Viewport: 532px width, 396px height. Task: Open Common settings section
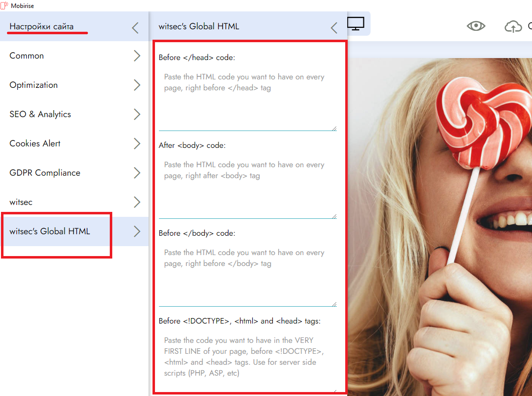(75, 56)
